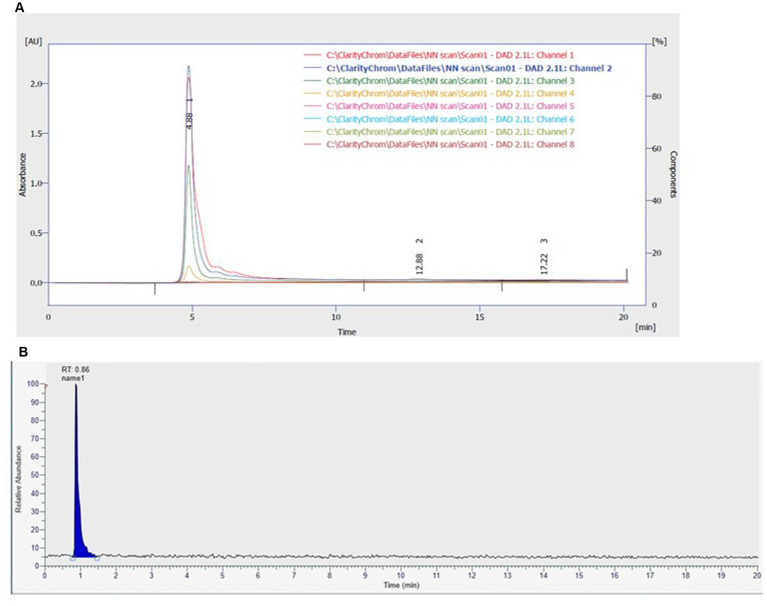Viewport: 767px width, 606px height.
Task: Select the Channel 5 legend entry
Action: [x=439, y=106]
